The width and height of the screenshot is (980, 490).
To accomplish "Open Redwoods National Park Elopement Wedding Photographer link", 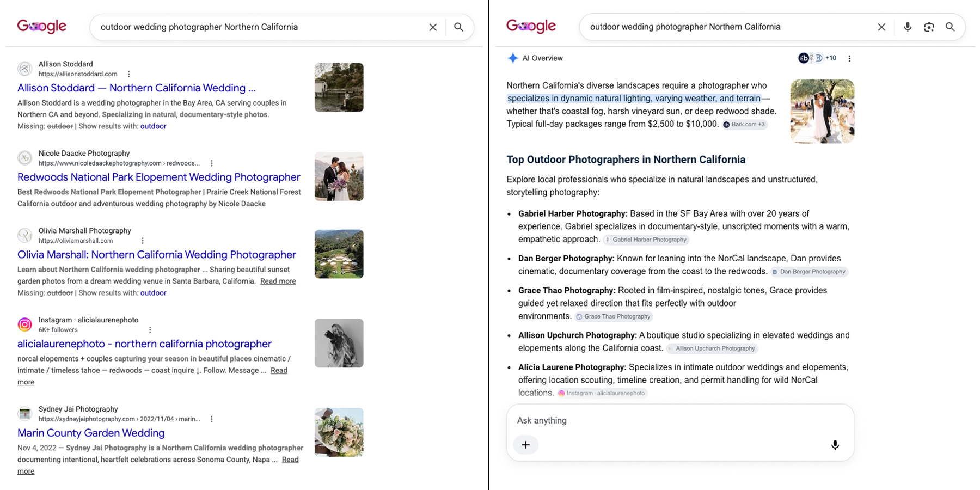I will pos(158,177).
